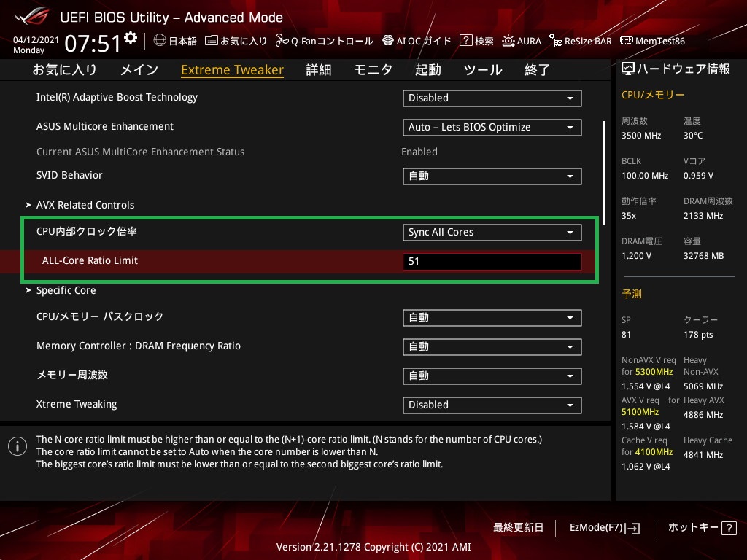Click the 3500 MHz frequency value
The image size is (747, 560).
[641, 136]
